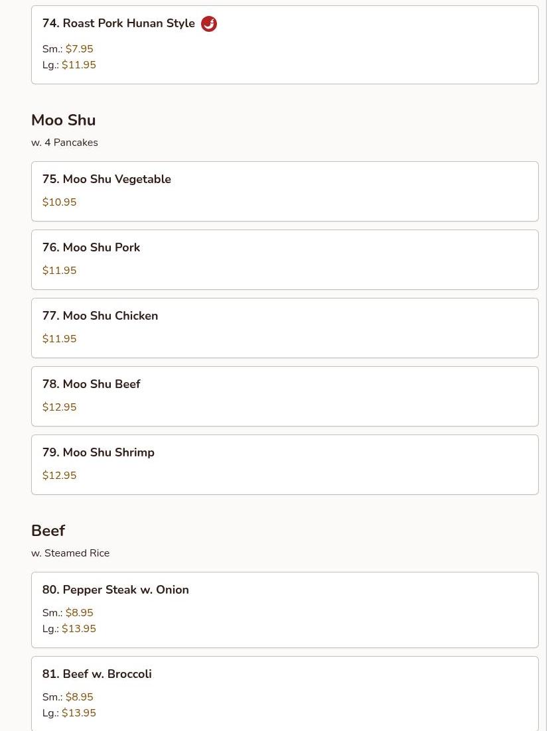The width and height of the screenshot is (560, 731).
Task: Click the Moo Shu section heading
Action: [x=64, y=120]
